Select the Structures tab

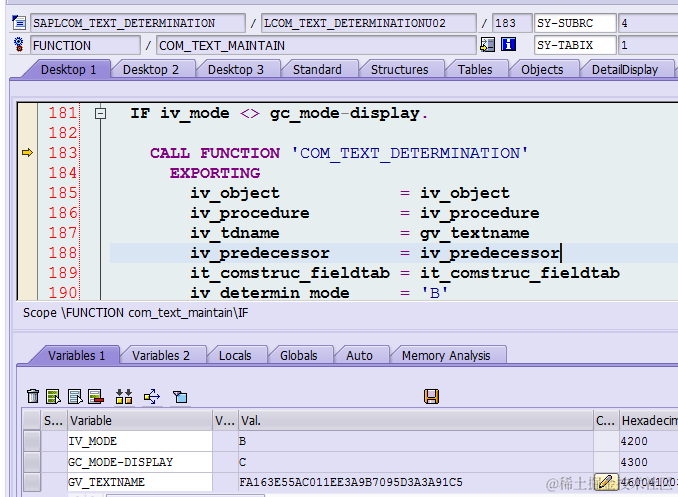point(400,70)
